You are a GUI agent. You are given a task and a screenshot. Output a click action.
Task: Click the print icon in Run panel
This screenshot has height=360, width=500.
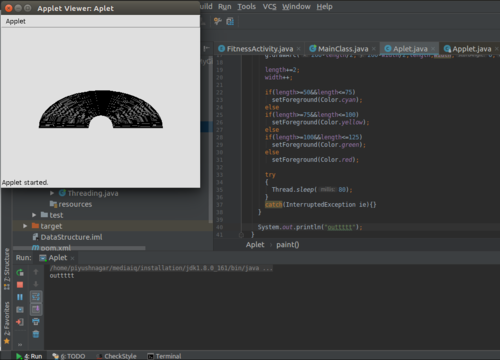click(x=36, y=322)
